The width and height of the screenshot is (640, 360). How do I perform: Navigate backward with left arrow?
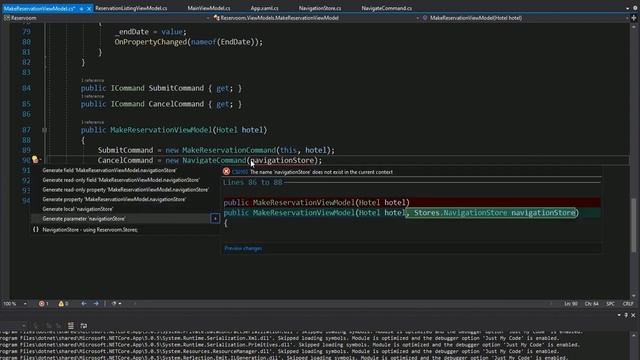coord(84,304)
